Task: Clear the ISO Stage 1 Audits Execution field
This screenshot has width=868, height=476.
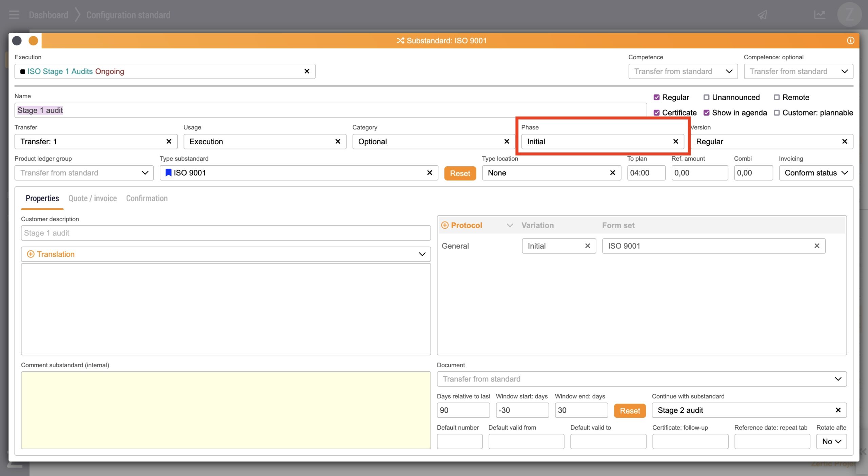Action: 307,71
